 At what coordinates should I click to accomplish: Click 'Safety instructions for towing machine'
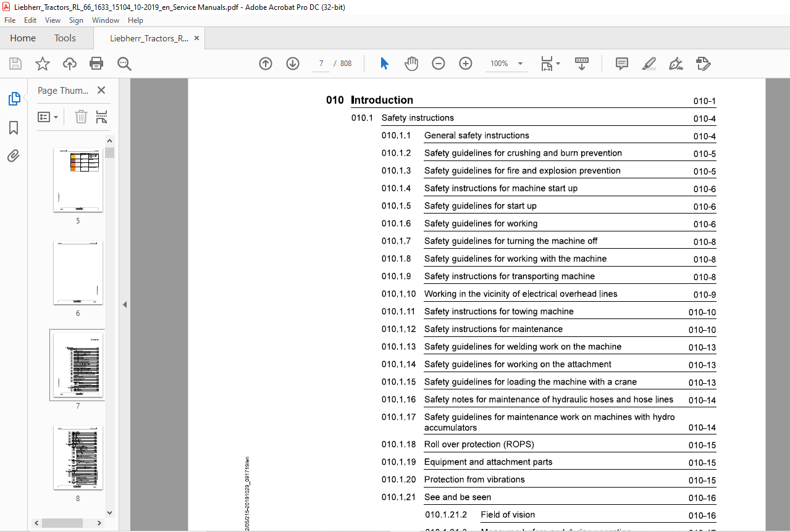(499, 312)
